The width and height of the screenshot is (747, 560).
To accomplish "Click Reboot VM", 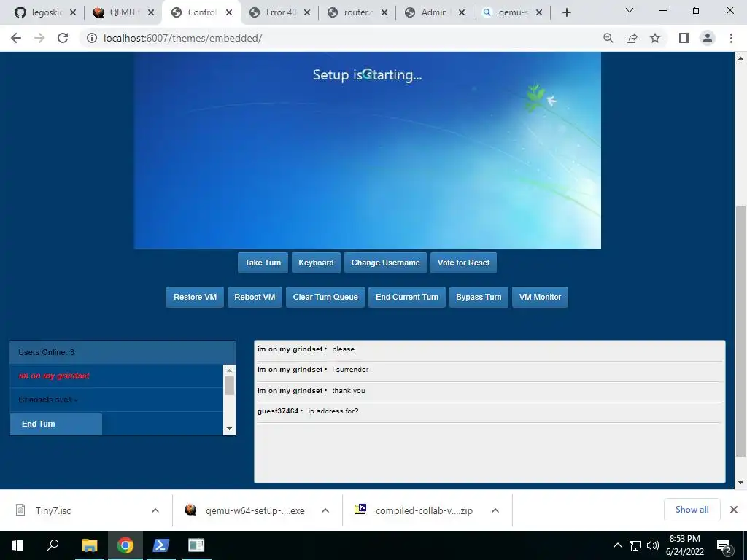I will tap(255, 297).
